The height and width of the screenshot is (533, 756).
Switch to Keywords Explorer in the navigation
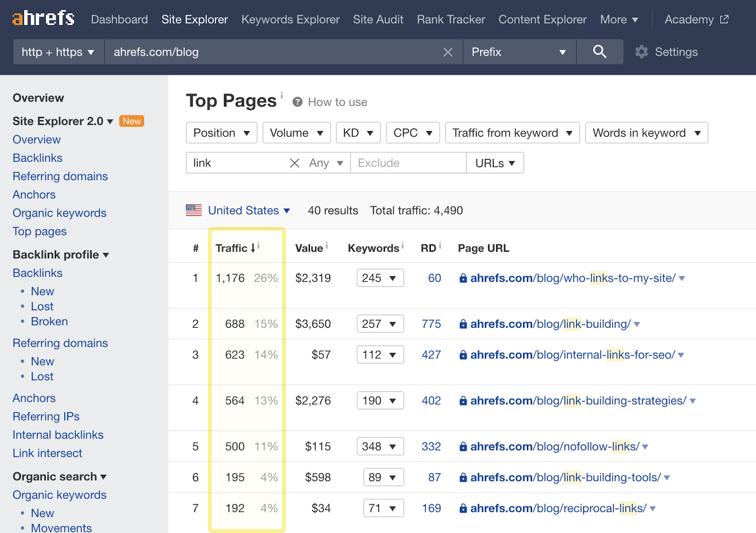[290, 19]
